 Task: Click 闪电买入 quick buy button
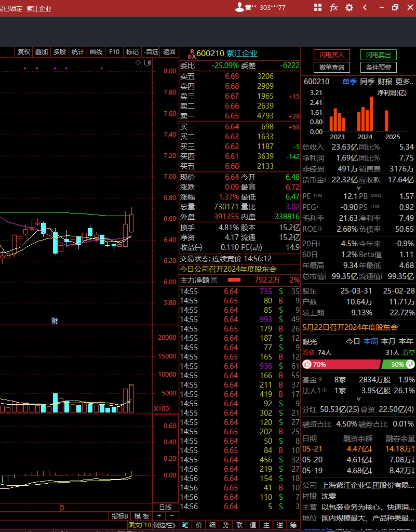tap(331, 55)
